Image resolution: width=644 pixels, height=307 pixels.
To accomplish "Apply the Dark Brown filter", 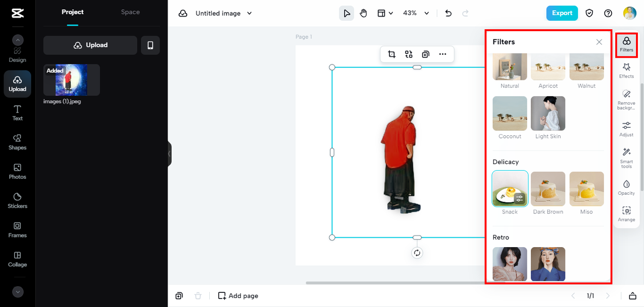I will point(548,189).
